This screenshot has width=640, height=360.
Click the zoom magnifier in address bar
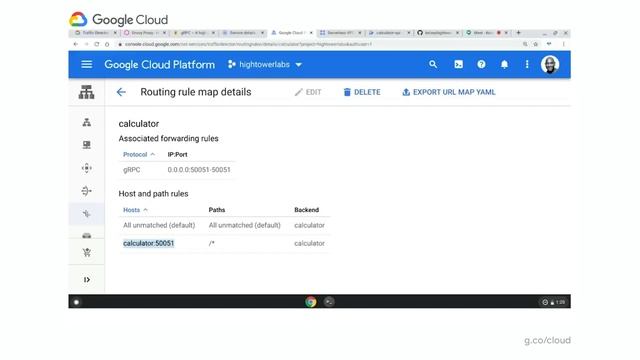click(x=525, y=44)
